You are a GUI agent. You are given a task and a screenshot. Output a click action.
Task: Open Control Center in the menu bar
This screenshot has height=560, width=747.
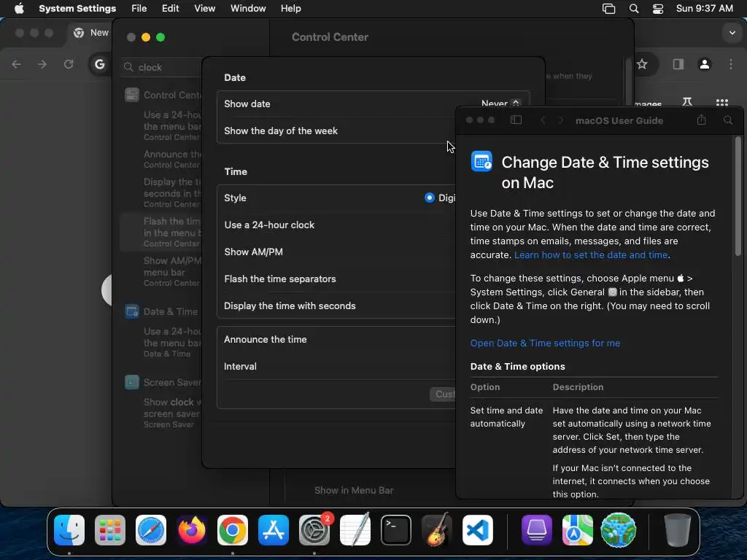click(x=658, y=9)
